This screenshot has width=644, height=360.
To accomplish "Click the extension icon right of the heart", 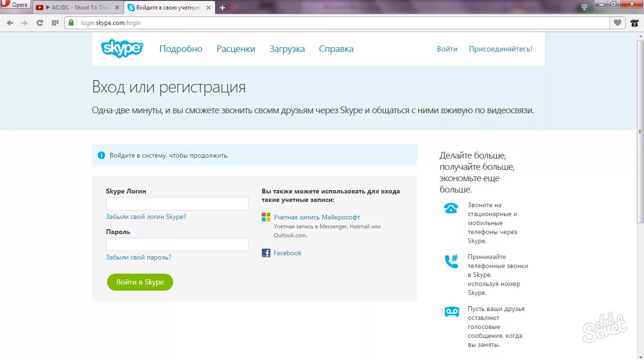I will (x=635, y=23).
